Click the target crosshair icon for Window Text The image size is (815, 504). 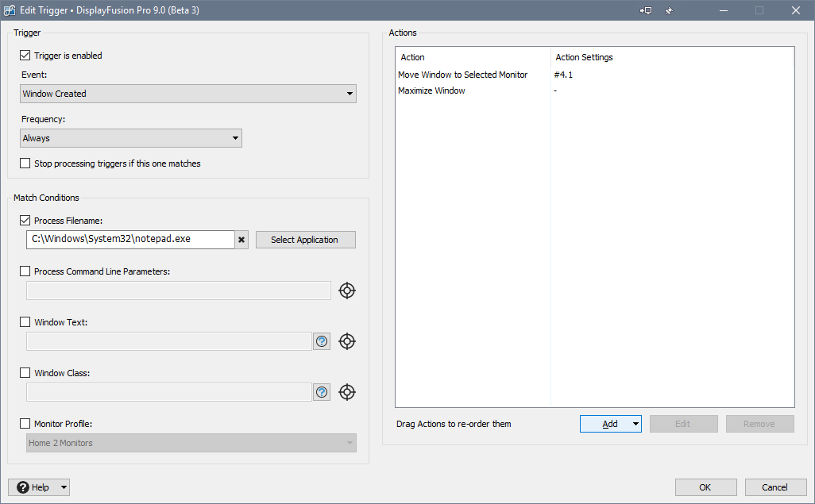click(346, 341)
